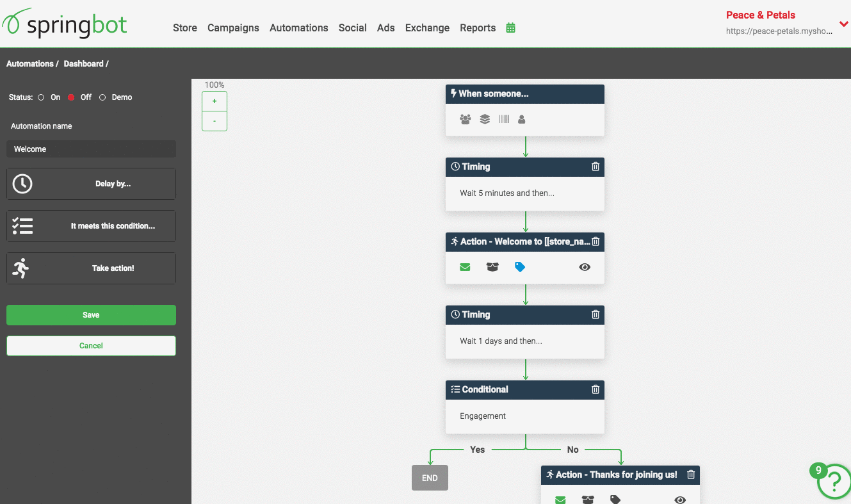Delete the Thanks for joining us Action step
Image resolution: width=851 pixels, height=504 pixels.
tap(691, 475)
